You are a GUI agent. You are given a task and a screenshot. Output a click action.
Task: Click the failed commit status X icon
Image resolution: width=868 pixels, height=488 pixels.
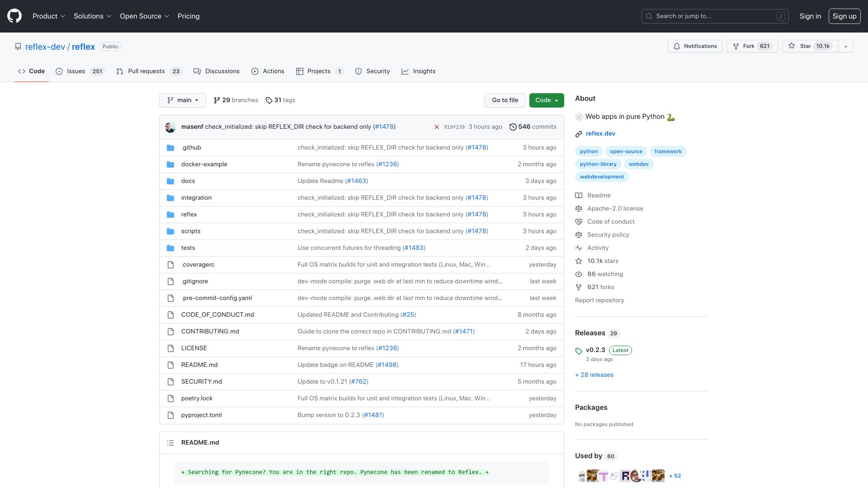click(437, 127)
